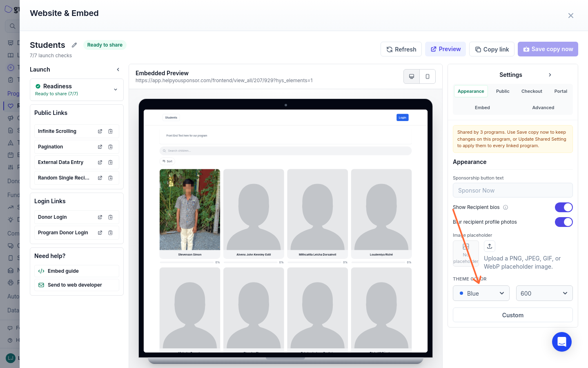Open Random Single Recipient link externally
The height and width of the screenshot is (368, 588).
click(x=100, y=178)
